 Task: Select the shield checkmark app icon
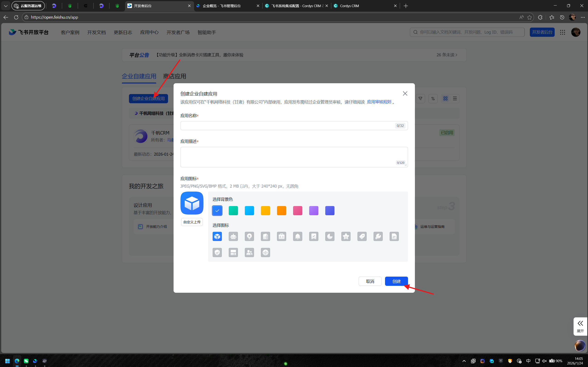tap(217, 252)
